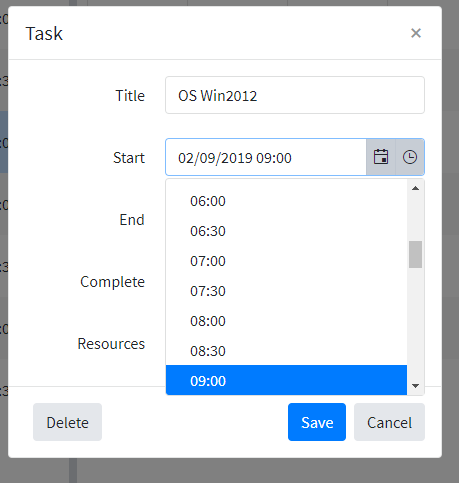Click the time list scroll up arrow
Screen dimensions: 459x483
[x=415, y=188]
